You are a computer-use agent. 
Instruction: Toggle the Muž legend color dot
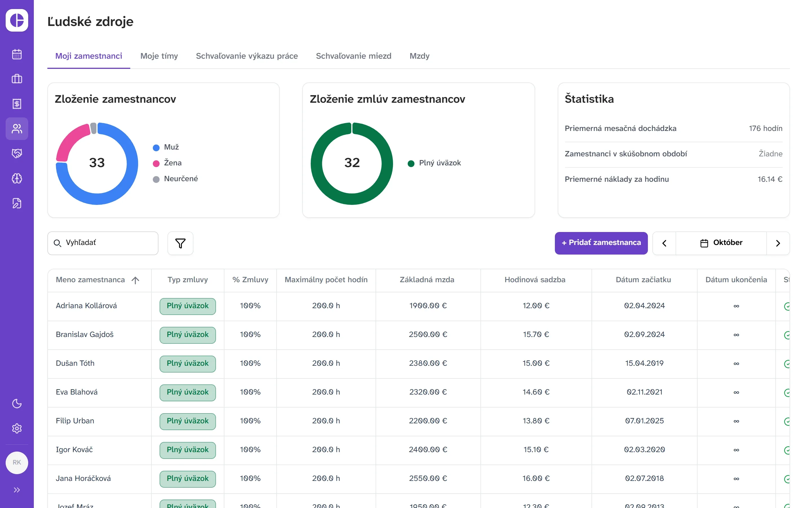coord(156,148)
